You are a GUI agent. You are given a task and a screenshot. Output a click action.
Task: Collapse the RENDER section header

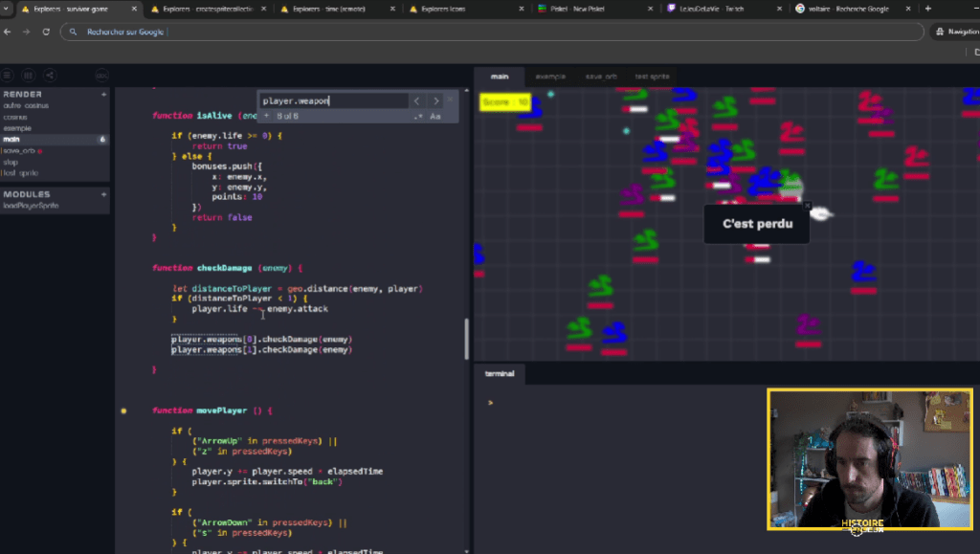pyautogui.click(x=24, y=94)
